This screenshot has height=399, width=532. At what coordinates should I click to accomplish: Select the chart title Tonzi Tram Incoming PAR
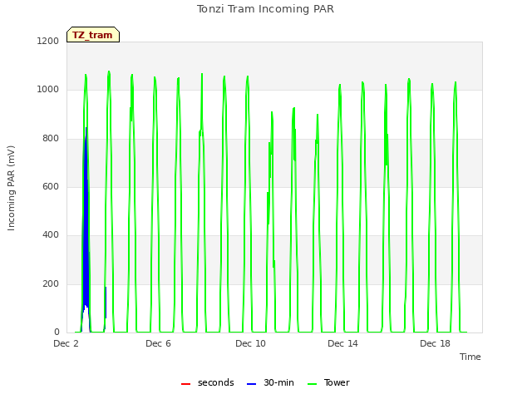[265, 9]
